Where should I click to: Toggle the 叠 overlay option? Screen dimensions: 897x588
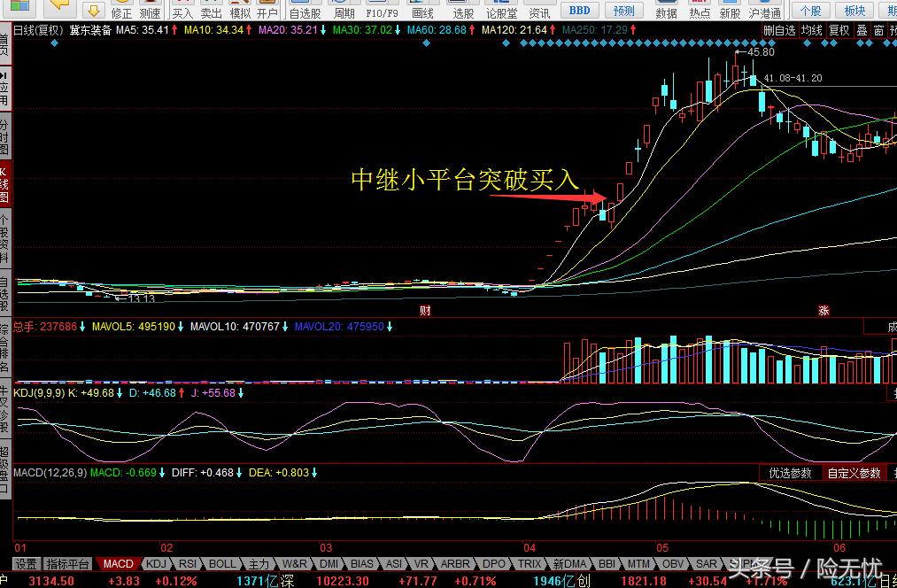tap(862, 30)
